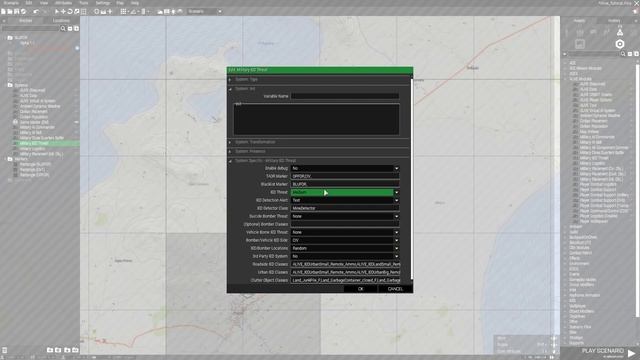The width and height of the screenshot is (640, 360).
Task: Click the Variable Name input field
Action: [x=345, y=96]
